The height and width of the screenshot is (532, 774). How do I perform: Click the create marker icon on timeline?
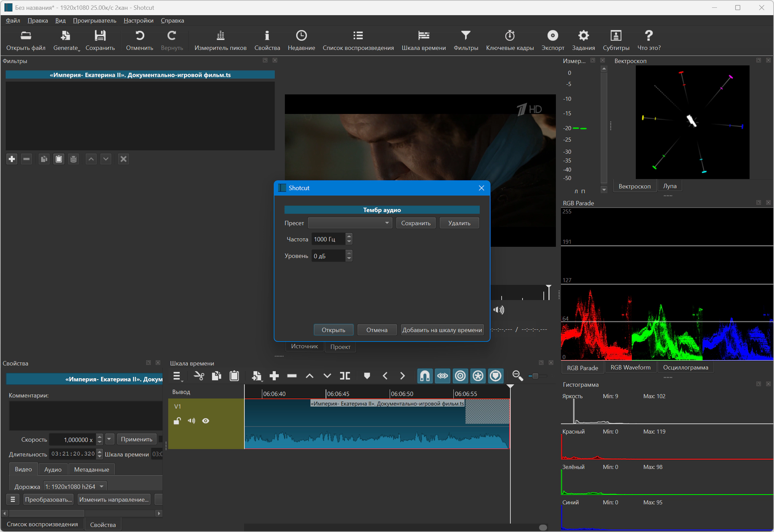click(x=367, y=376)
